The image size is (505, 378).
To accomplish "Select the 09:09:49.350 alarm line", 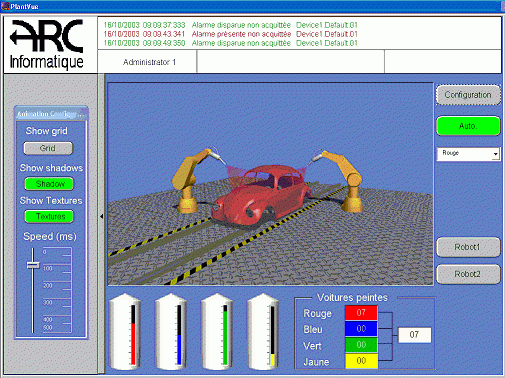I will (x=230, y=43).
